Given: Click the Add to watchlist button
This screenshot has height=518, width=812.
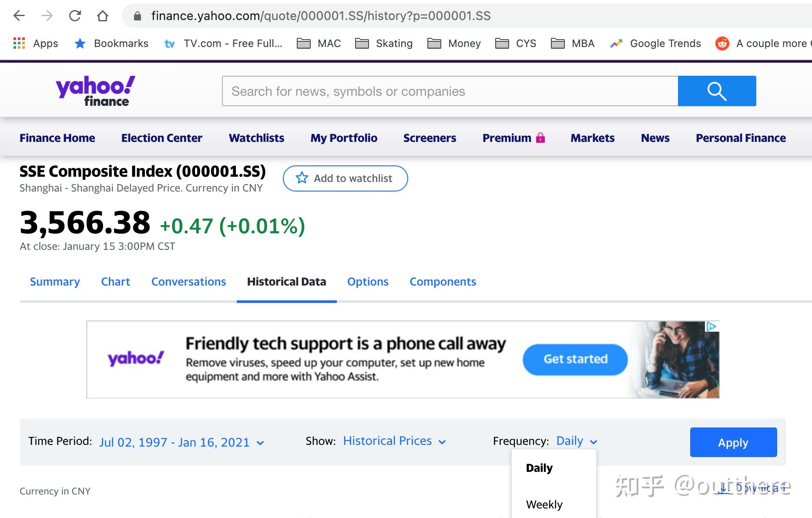Looking at the screenshot, I should pos(345,178).
